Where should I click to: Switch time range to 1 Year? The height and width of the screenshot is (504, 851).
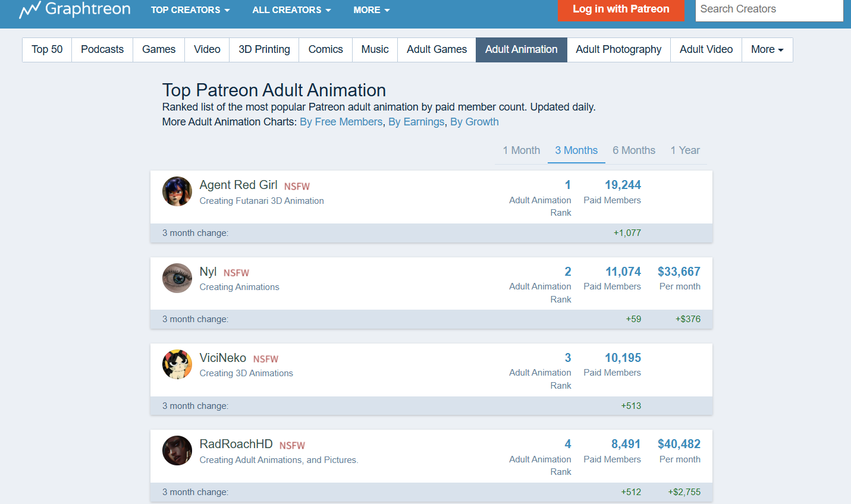coord(685,150)
